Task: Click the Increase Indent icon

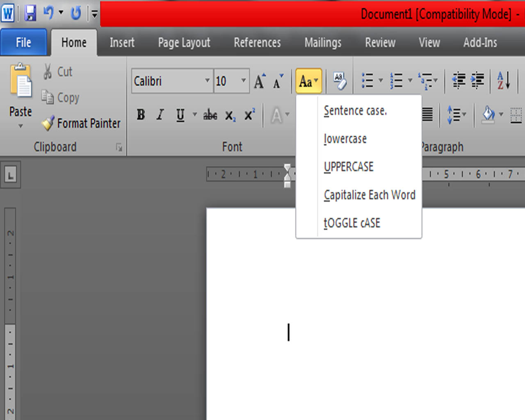Action: (x=477, y=80)
